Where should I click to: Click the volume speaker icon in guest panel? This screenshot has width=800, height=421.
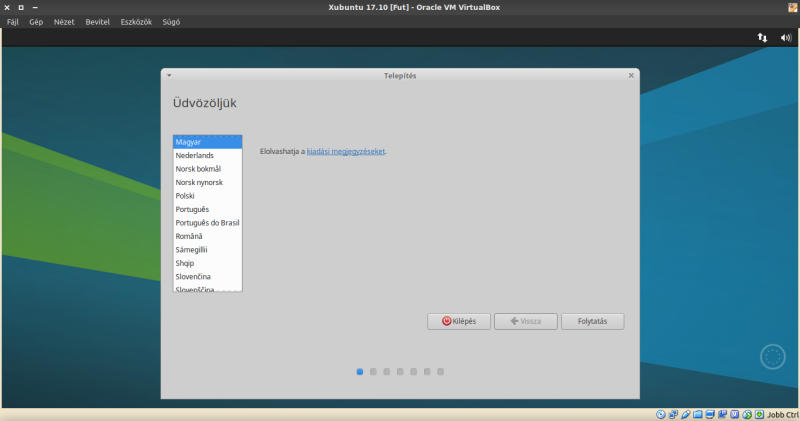pyautogui.click(x=786, y=37)
